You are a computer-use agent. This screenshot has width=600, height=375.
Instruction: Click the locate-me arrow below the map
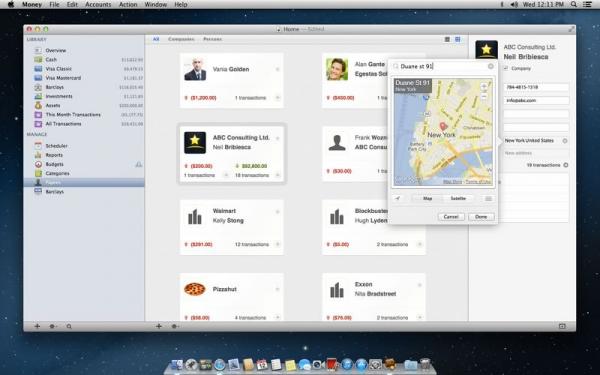pyautogui.click(x=398, y=198)
